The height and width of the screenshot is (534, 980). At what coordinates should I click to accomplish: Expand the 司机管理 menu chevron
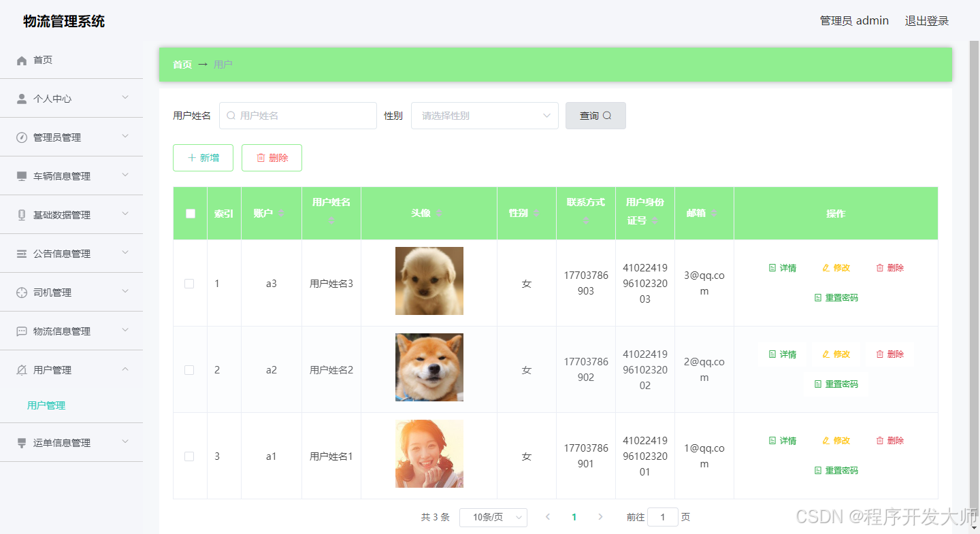point(125,292)
